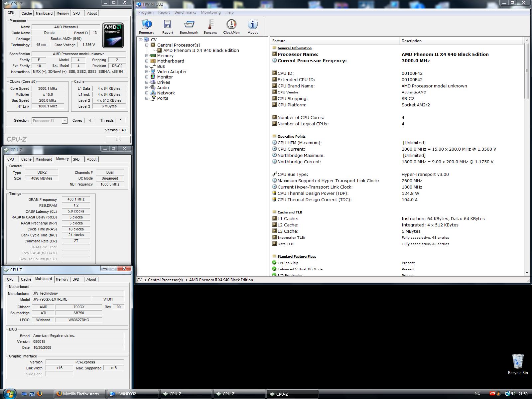Select AMD Phenom II X4 940 tree node

[201, 51]
